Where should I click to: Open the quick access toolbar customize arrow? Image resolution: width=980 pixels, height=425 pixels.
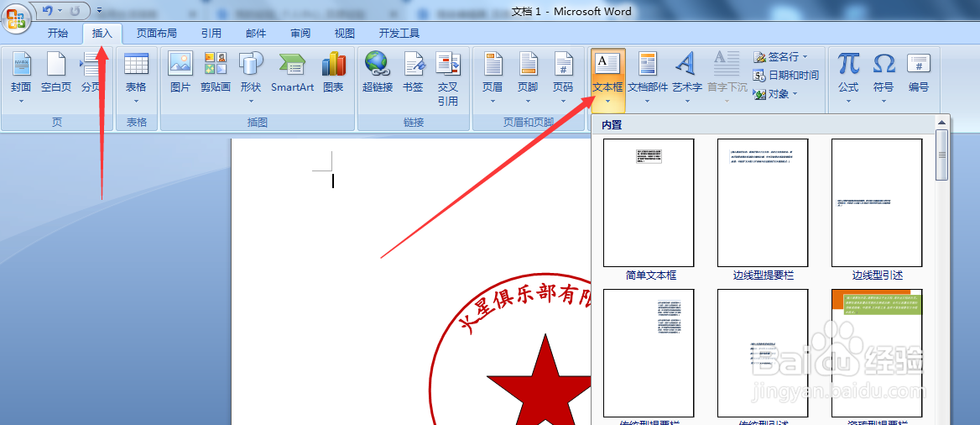click(x=99, y=11)
